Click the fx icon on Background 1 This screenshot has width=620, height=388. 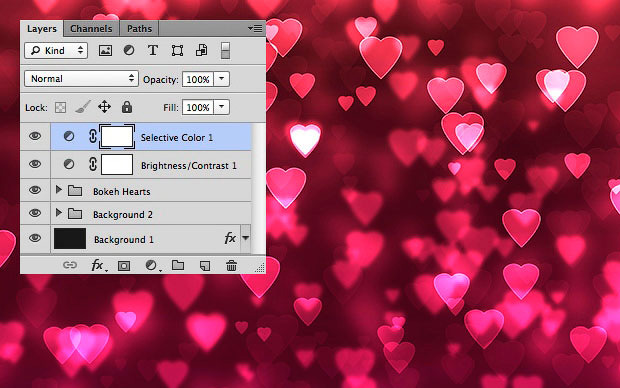click(230, 238)
